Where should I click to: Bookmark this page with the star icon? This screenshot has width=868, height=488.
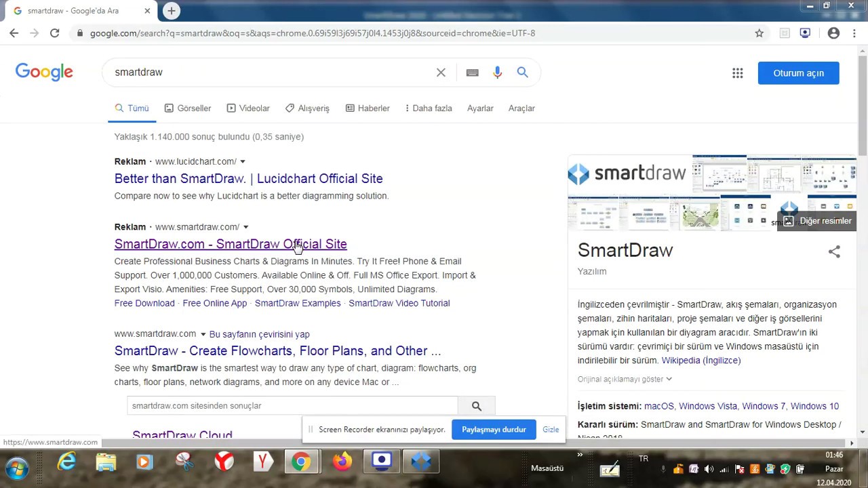tap(759, 33)
